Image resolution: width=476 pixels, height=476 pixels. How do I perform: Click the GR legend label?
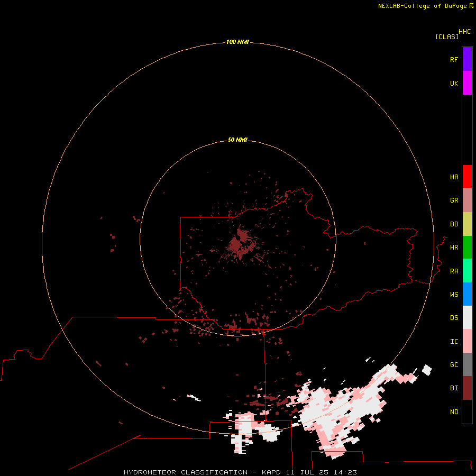pos(454,200)
